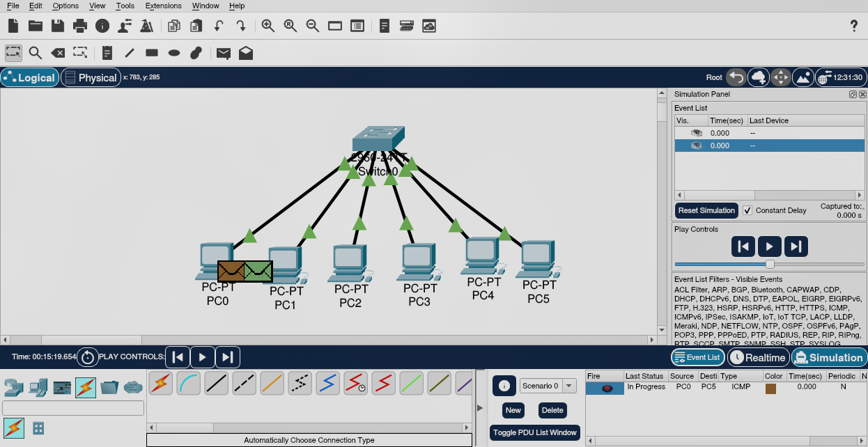This screenshot has height=447, width=868.
Task: Click the Reset Simulation button
Action: 706,210
